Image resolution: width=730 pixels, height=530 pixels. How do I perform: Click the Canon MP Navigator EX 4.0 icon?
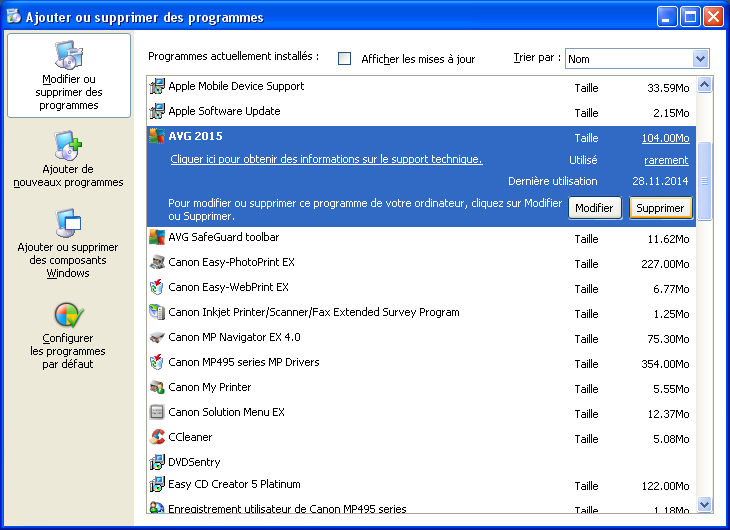pos(157,337)
